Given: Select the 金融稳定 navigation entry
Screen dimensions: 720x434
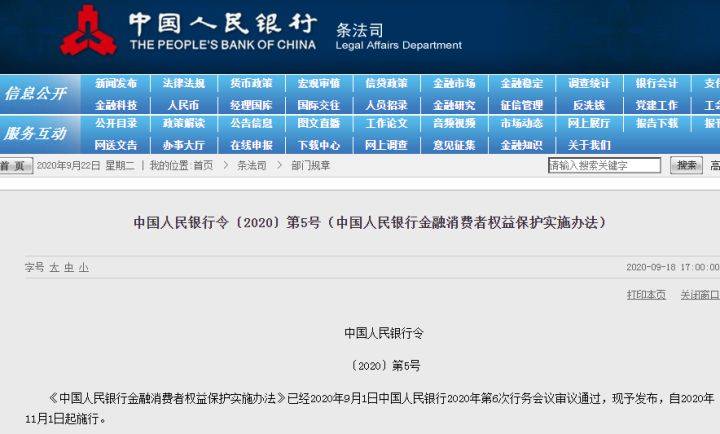Looking at the screenshot, I should point(522,83).
